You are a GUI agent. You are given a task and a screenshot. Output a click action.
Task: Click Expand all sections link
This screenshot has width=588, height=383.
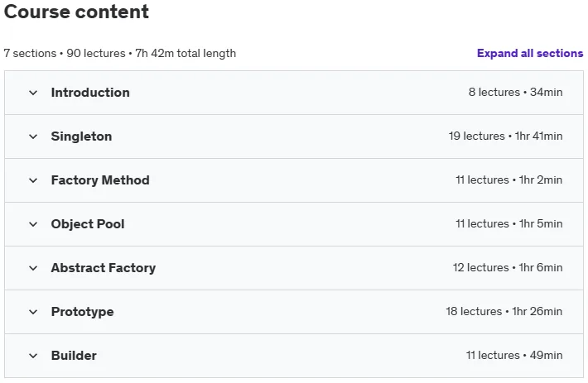[530, 53]
